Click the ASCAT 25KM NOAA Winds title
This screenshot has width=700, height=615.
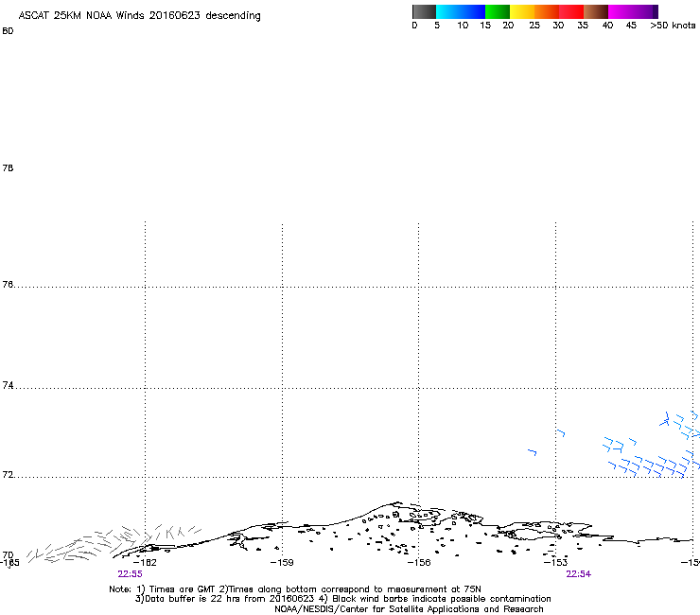[139, 16]
